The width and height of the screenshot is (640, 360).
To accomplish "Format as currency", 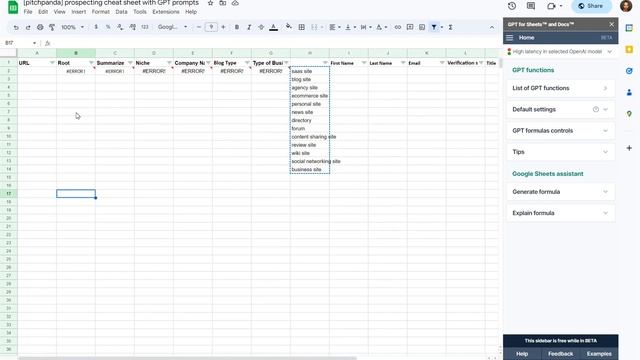I will coord(96,27).
